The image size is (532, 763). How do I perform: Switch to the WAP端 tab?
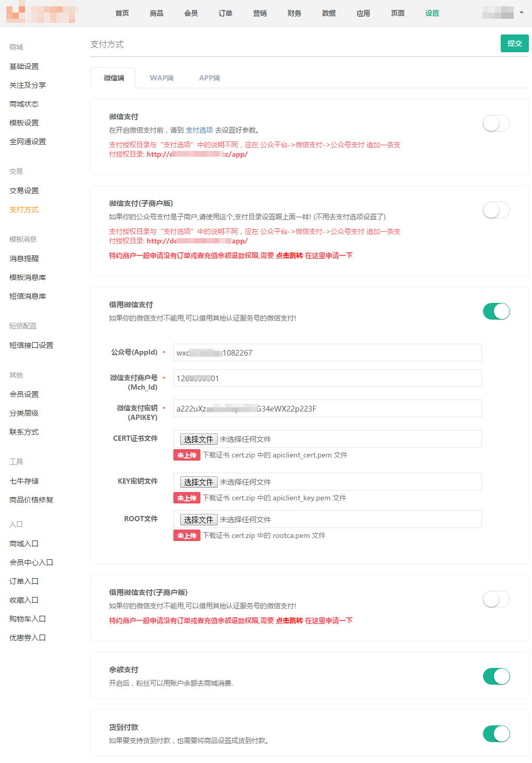161,78
